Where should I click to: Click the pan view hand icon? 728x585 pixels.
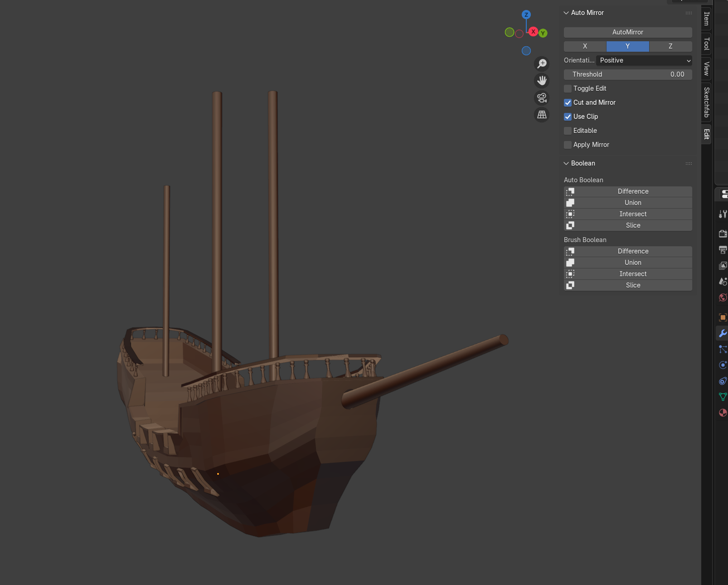pyautogui.click(x=542, y=81)
